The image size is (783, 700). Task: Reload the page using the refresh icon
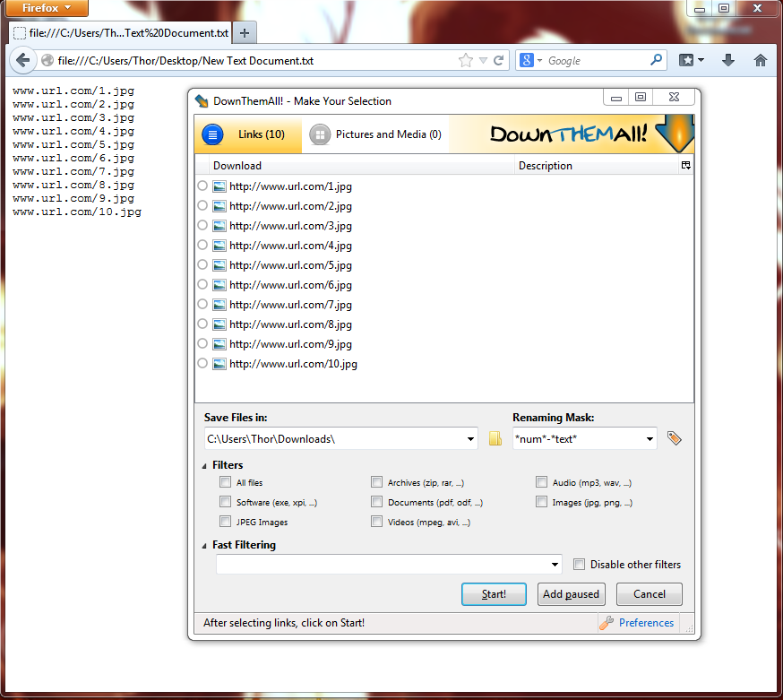pyautogui.click(x=498, y=60)
